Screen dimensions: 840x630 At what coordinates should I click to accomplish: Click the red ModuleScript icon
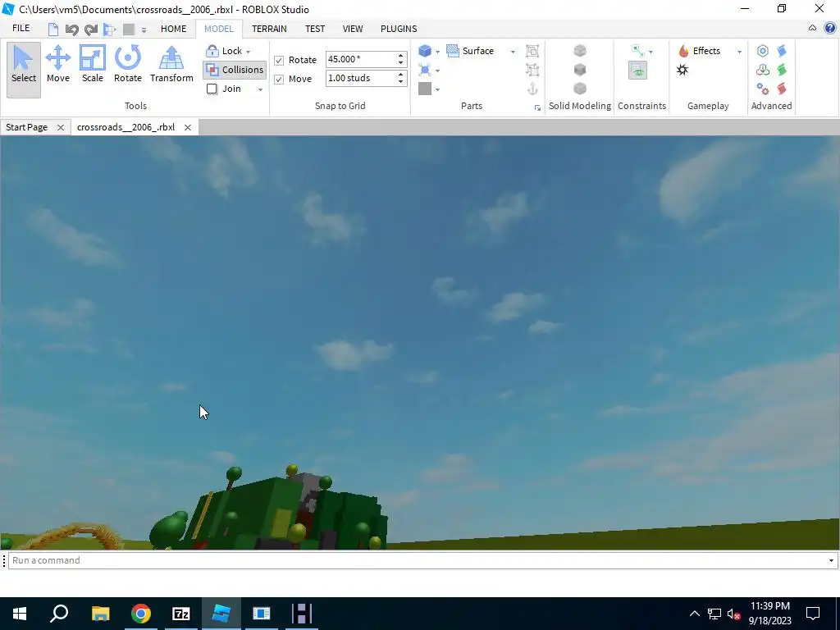pyautogui.click(x=782, y=89)
